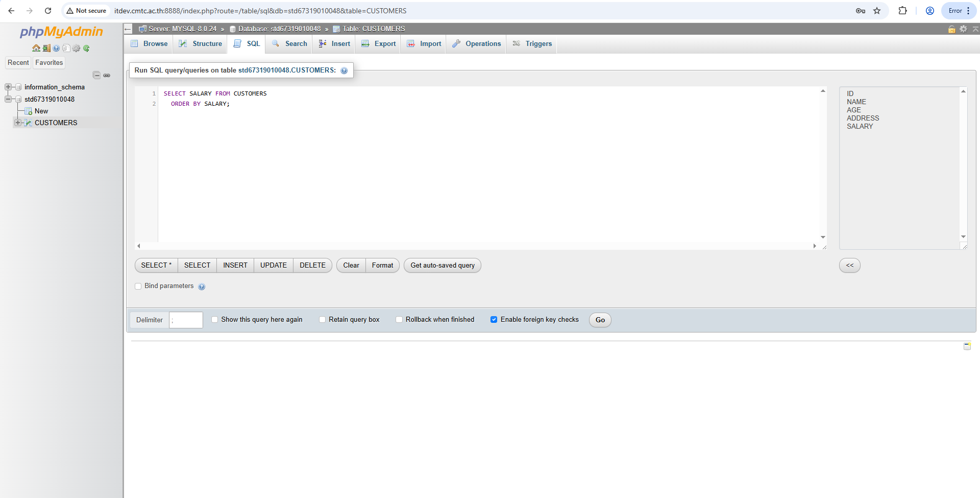
Task: Click the green reload navigation panel icon
Action: (x=86, y=49)
